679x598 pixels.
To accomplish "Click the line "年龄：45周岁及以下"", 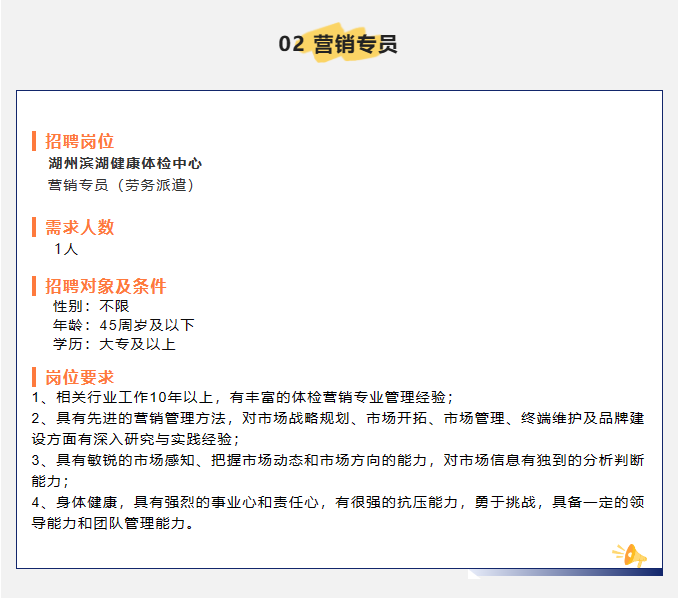I will [x=124, y=325].
